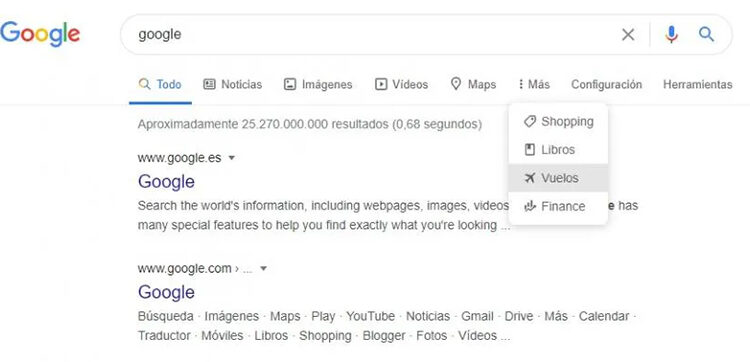Viewport: 750px width, 362px height.
Task: Click the Finance chart icon
Action: pos(529,206)
